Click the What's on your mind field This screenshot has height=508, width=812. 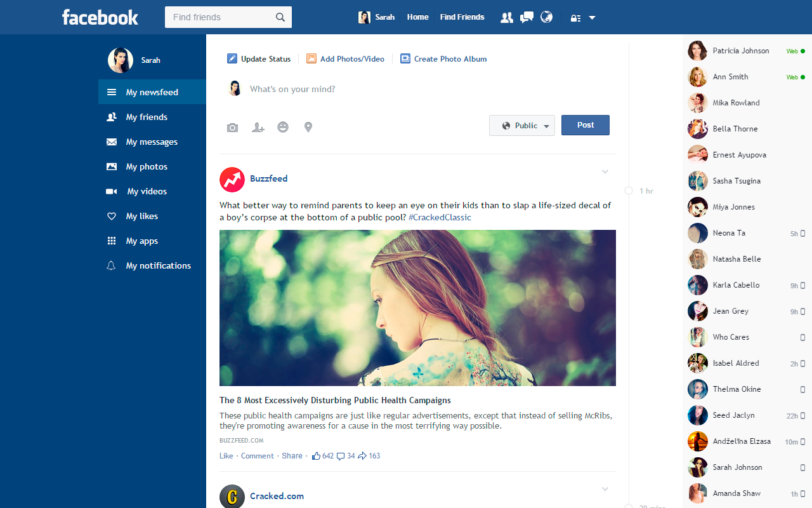[317, 88]
